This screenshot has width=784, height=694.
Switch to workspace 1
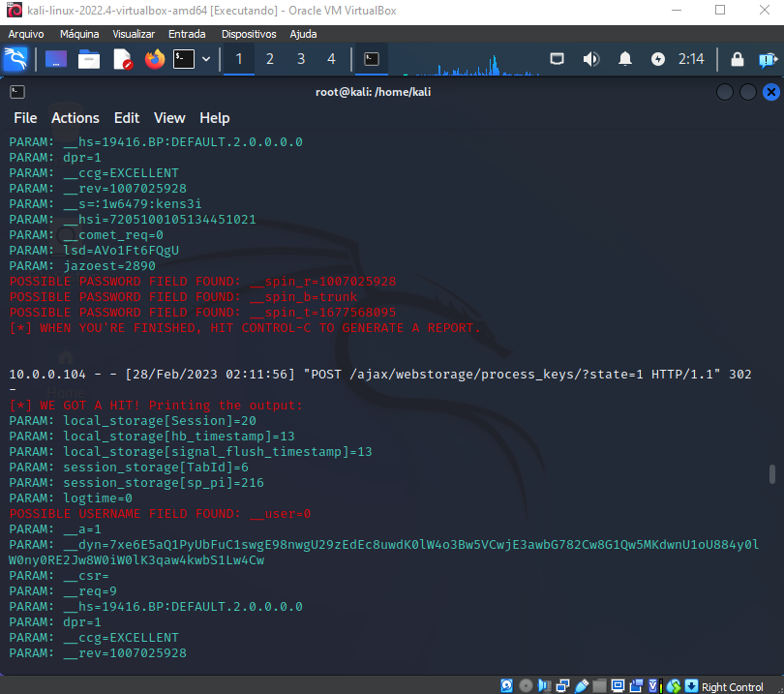(x=239, y=59)
